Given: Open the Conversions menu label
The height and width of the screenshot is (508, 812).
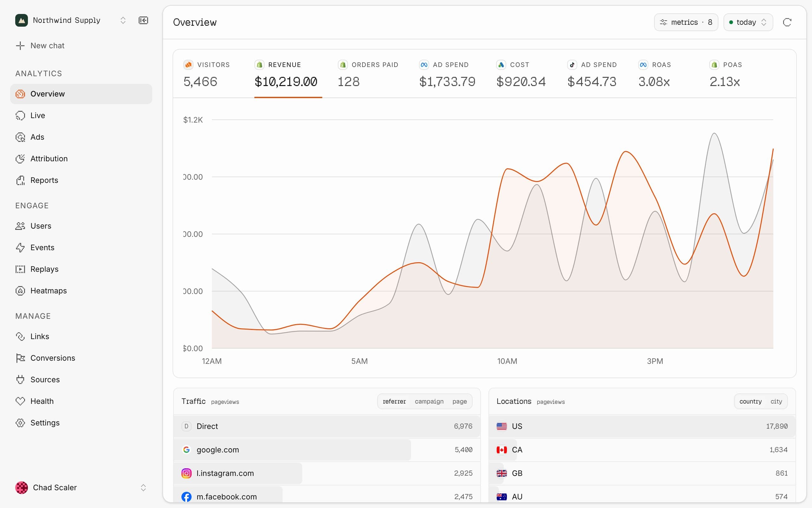Looking at the screenshot, I should click(x=53, y=358).
